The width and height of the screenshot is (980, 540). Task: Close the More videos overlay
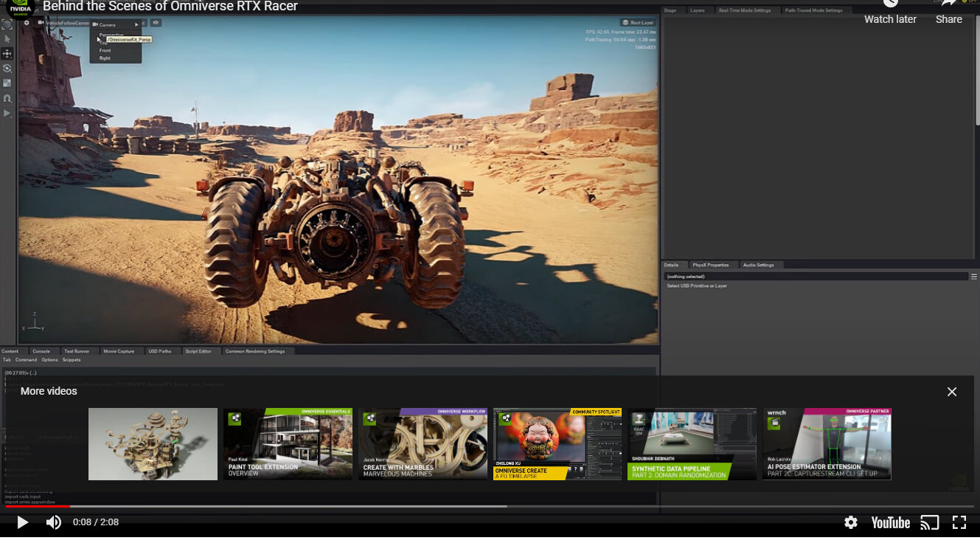pyautogui.click(x=952, y=392)
